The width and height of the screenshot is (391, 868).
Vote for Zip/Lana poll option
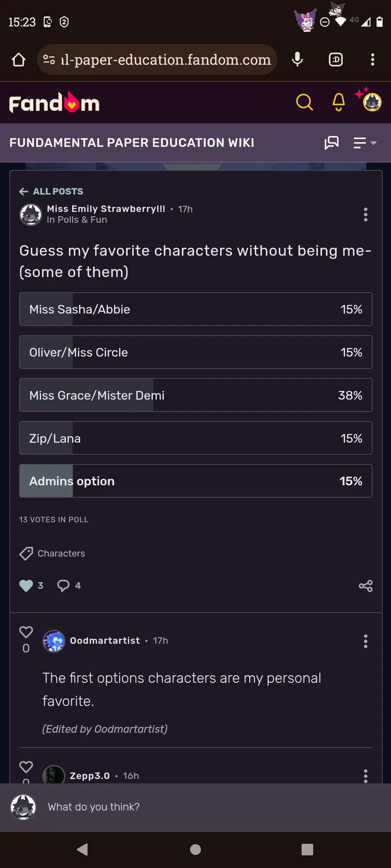coord(196,438)
